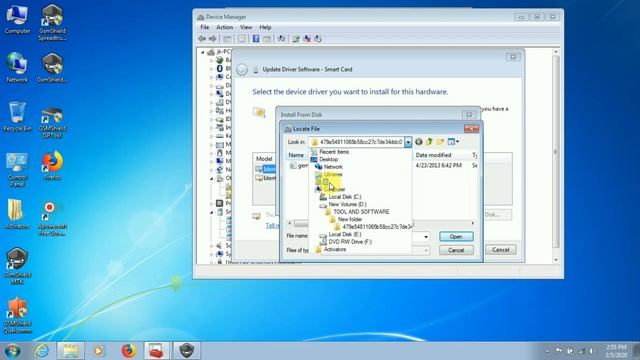640x360 pixels.
Task: Open Device Manager View menu
Action: click(246, 27)
